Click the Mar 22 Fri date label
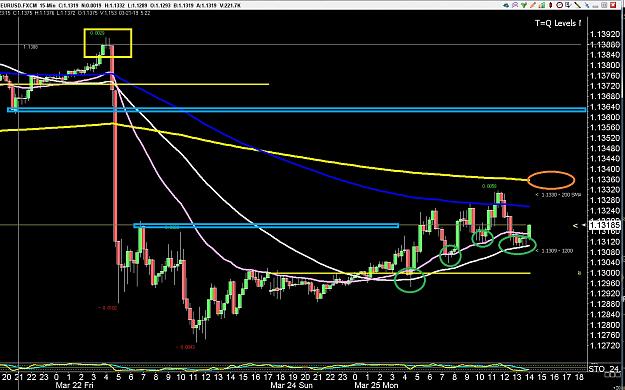The width and height of the screenshot is (625, 390). [x=75, y=385]
